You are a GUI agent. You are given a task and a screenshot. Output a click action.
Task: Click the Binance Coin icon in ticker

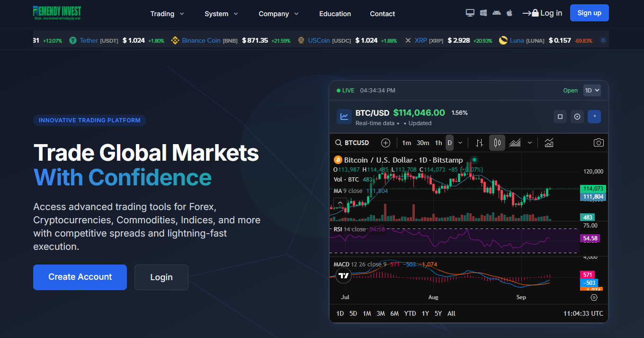(x=175, y=40)
